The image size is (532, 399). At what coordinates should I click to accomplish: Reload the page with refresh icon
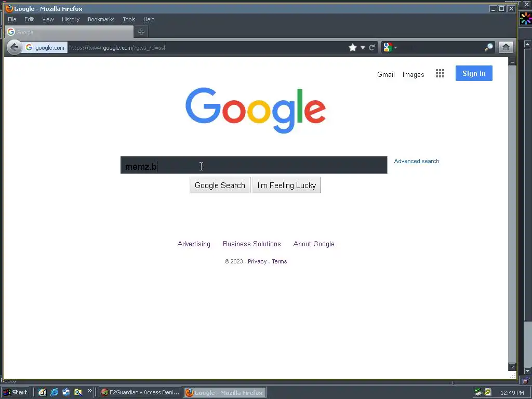tap(372, 47)
